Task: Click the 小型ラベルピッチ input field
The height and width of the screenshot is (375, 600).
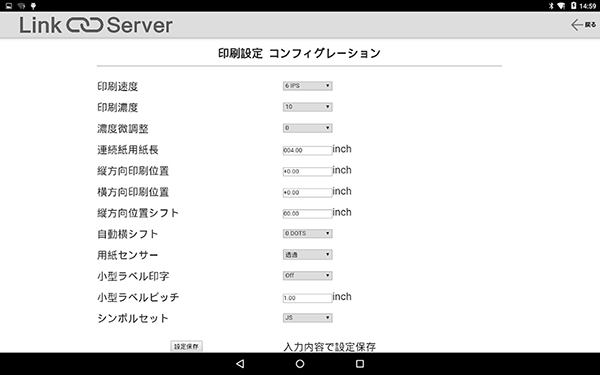Action: pyautogui.click(x=308, y=298)
